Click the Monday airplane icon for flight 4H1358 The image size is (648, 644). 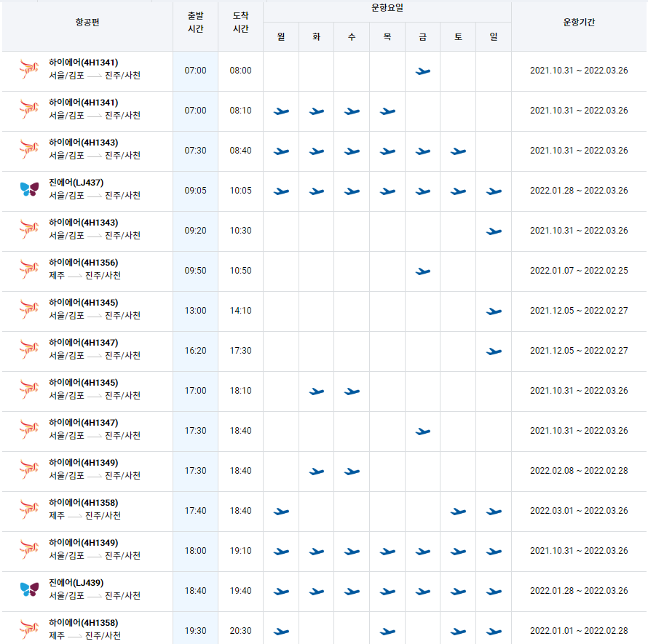(281, 512)
